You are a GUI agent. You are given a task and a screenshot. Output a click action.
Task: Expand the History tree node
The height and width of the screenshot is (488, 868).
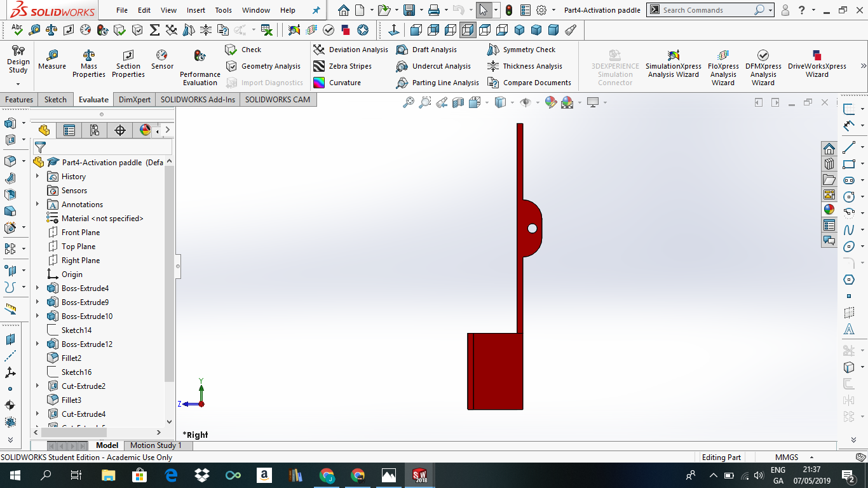(x=37, y=176)
